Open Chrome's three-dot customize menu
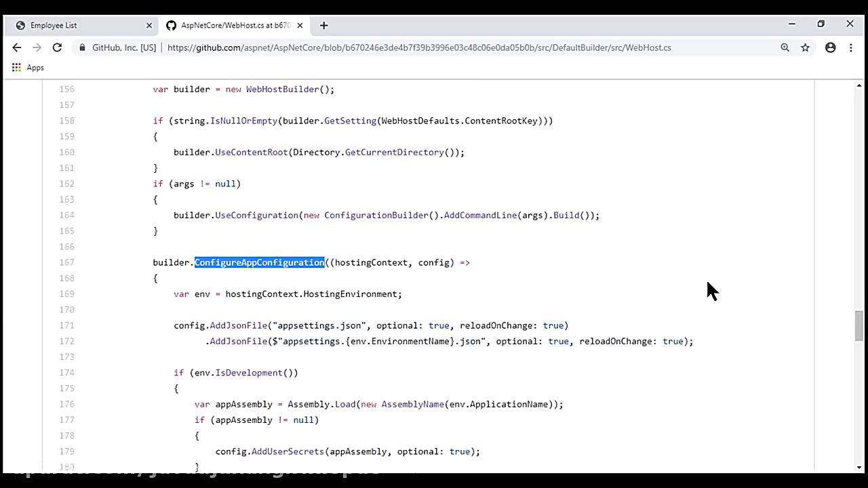 pos(850,47)
